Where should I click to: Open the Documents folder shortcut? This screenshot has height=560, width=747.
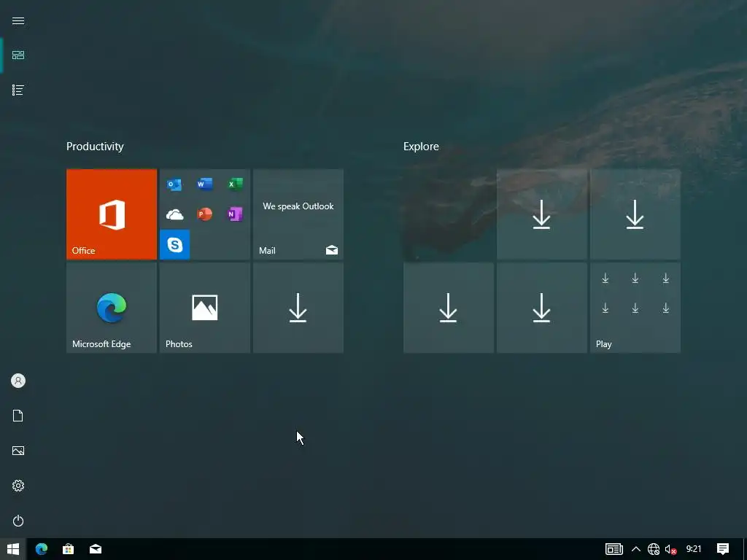pyautogui.click(x=18, y=416)
